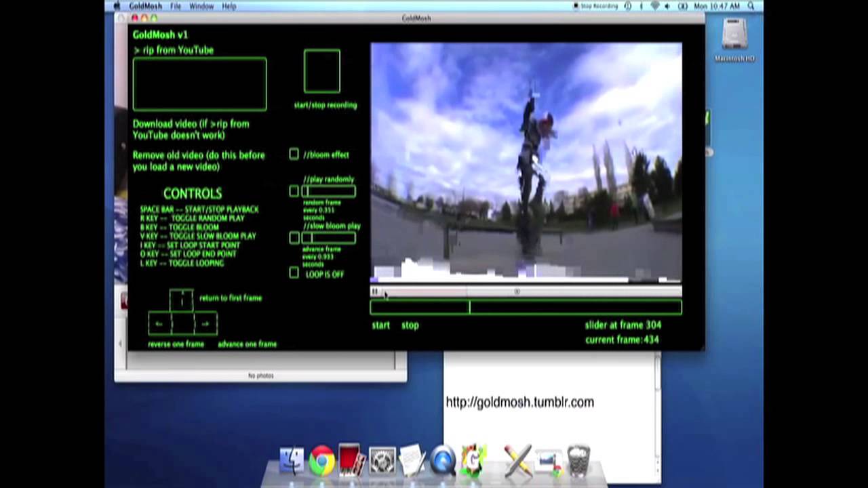Screen dimensions: 868x488
Task: Click the Time Machine icon in menu bar
Action: tap(628, 6)
